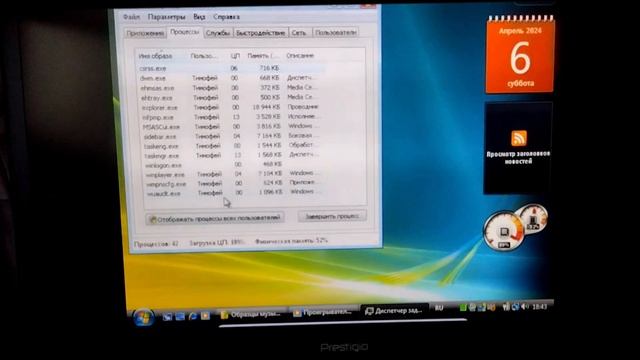Click the CPU meter dial gadget
The image size is (640, 360).
click(504, 231)
